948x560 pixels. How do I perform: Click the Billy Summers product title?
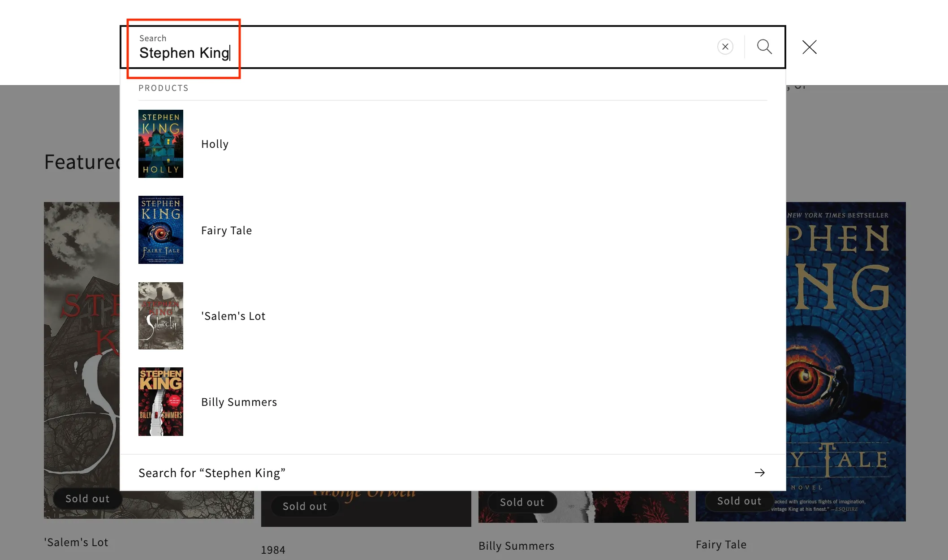pyautogui.click(x=516, y=546)
